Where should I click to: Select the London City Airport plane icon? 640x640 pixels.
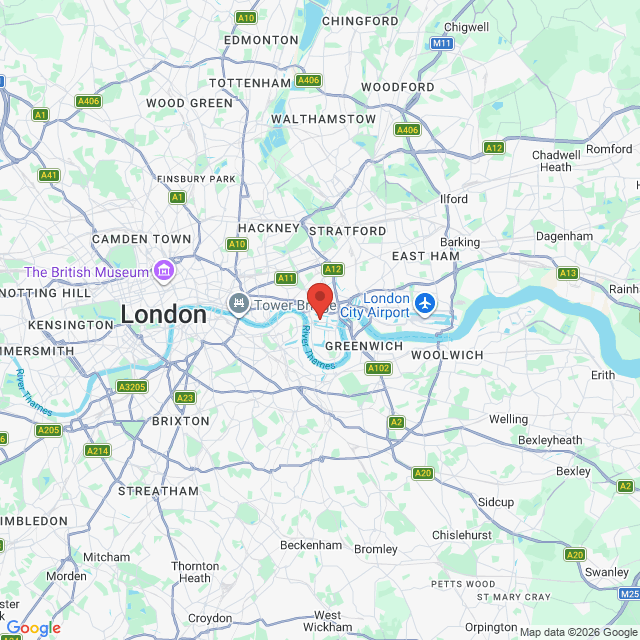click(x=425, y=304)
